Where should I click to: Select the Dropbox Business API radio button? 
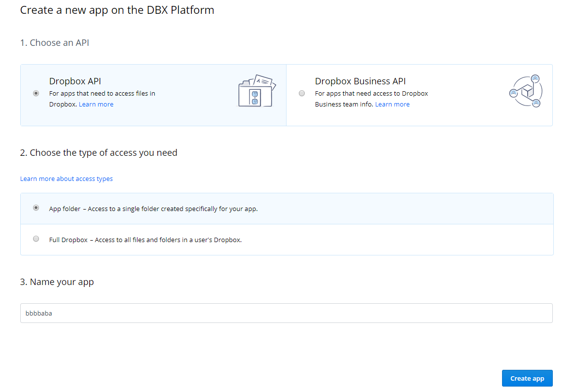(x=302, y=94)
